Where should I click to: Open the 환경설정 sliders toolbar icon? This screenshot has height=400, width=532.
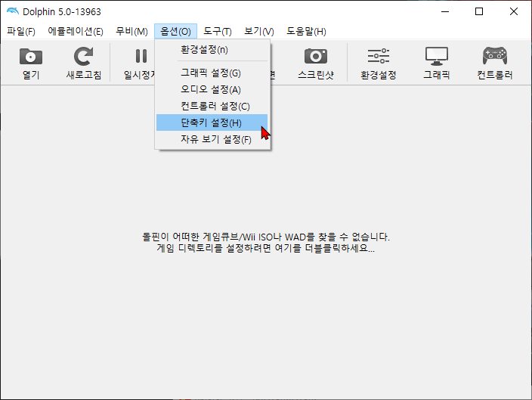pyautogui.click(x=379, y=56)
